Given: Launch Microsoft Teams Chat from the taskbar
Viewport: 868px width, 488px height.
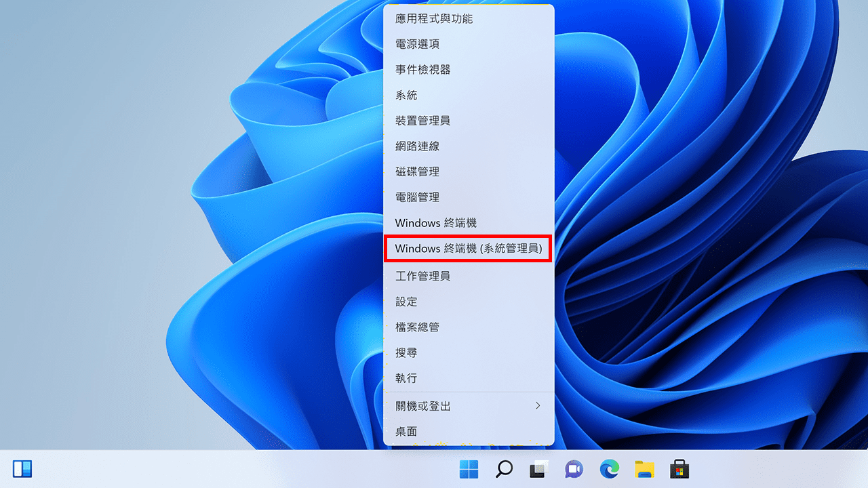Looking at the screenshot, I should click(x=574, y=468).
